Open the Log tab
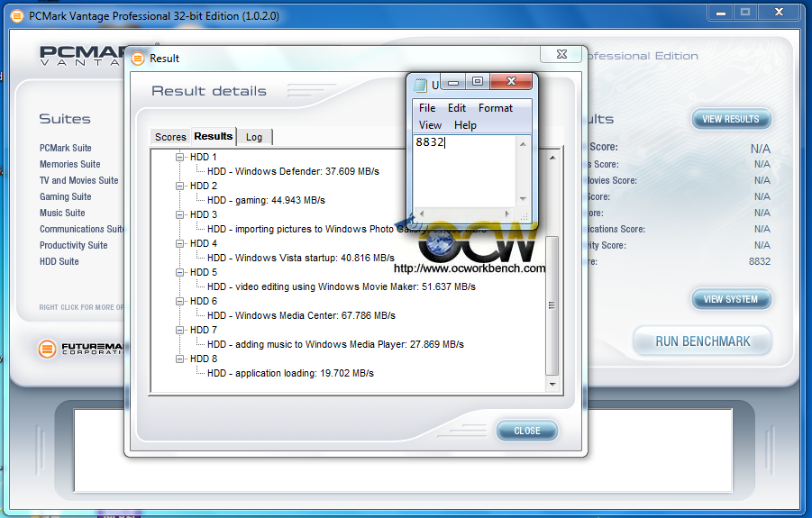Screen dimensions: 812x518 (x=254, y=137)
